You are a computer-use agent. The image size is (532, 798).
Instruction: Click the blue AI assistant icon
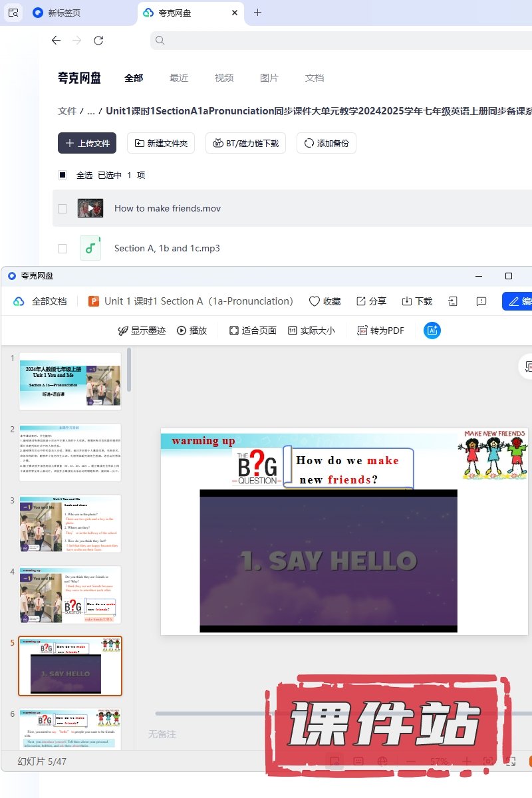(x=432, y=331)
